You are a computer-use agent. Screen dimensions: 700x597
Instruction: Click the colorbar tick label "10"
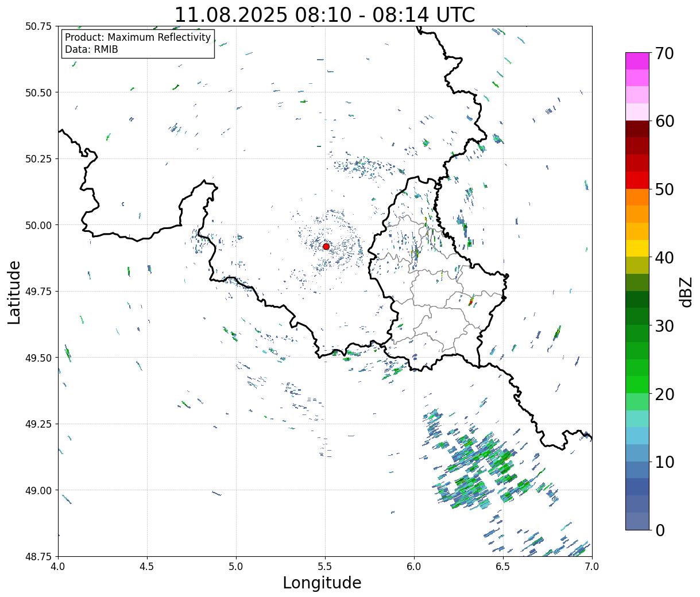[x=664, y=462]
